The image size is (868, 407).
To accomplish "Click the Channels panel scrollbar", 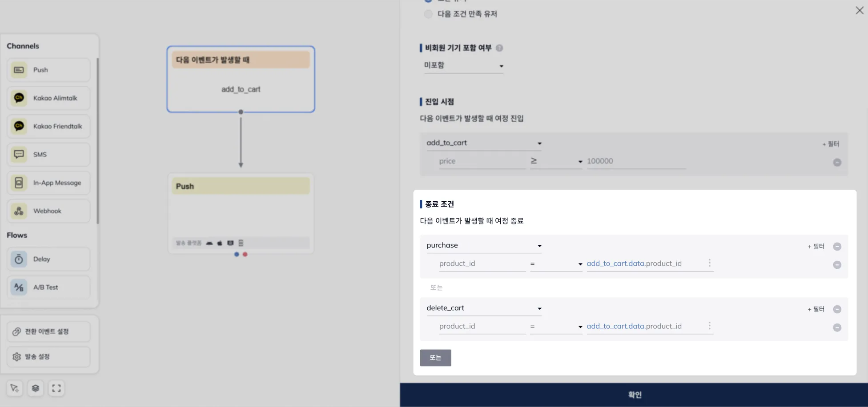I will tap(97, 140).
